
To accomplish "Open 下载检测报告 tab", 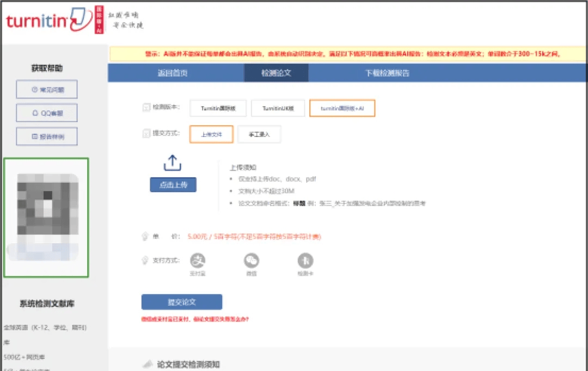I will pos(388,73).
